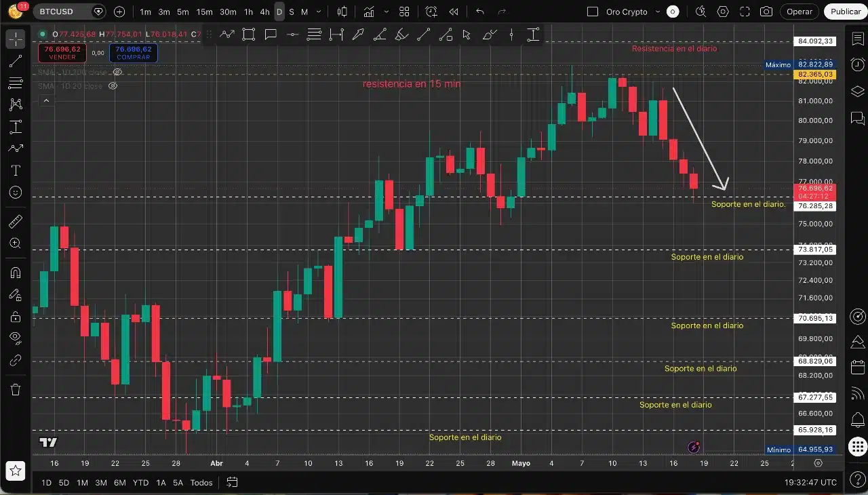868x495 pixels.
Task: Toggle visibility of SMA 20 indicator
Action: coord(113,86)
